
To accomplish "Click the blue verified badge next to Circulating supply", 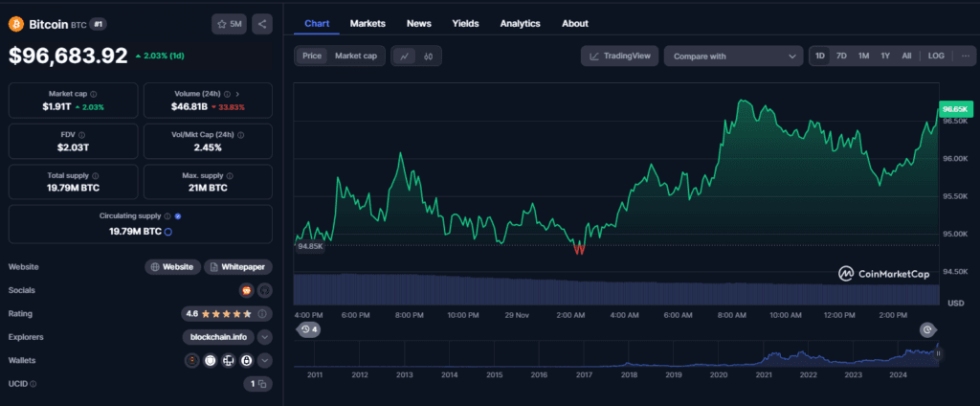I will (x=177, y=215).
